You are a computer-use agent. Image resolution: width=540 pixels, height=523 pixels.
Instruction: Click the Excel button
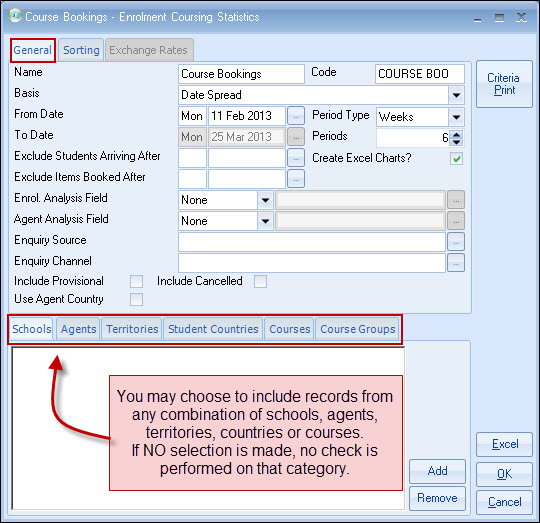click(x=505, y=444)
